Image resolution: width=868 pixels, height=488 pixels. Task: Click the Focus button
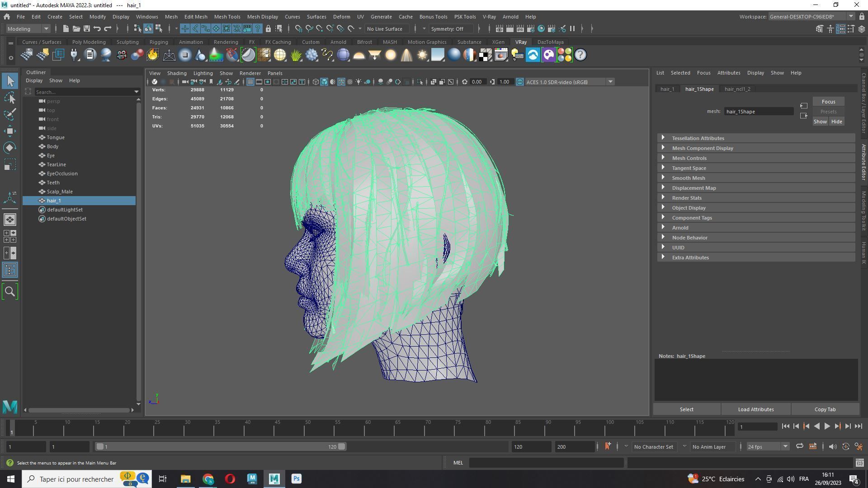click(828, 102)
